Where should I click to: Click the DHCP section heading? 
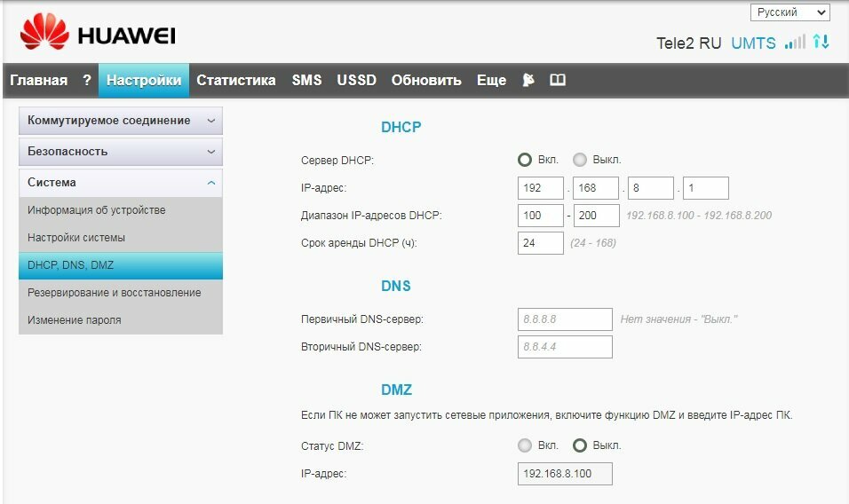click(x=401, y=127)
